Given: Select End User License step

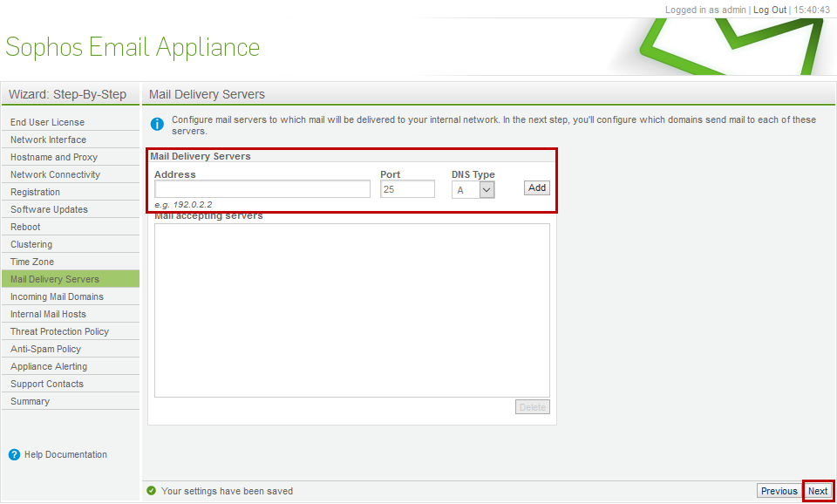Looking at the screenshot, I should [71, 122].
